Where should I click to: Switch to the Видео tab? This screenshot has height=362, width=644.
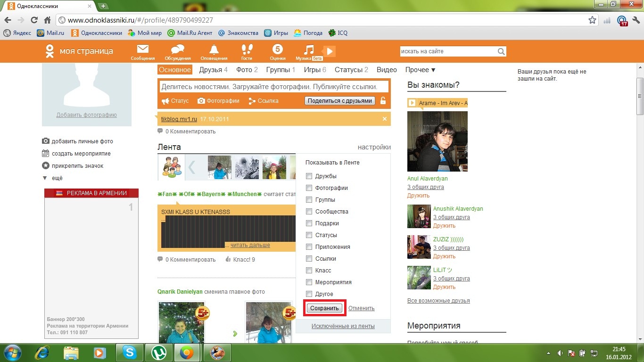[387, 70]
